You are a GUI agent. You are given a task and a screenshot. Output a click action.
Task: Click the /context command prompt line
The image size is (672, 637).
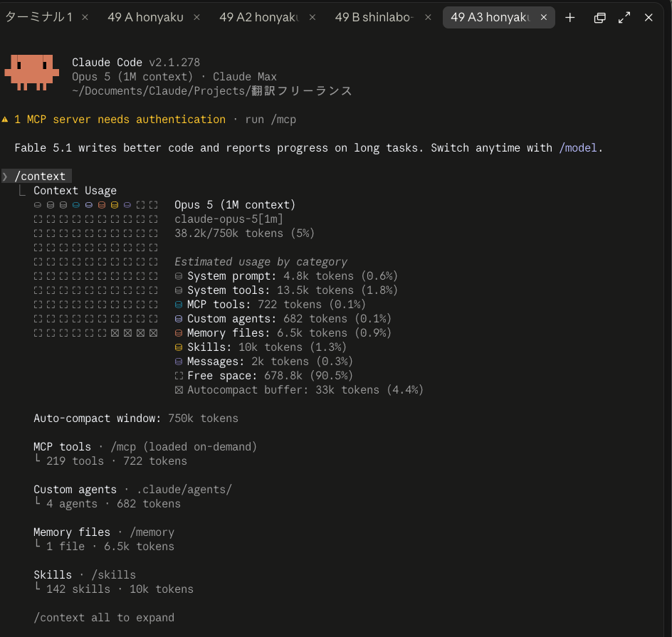coord(36,176)
